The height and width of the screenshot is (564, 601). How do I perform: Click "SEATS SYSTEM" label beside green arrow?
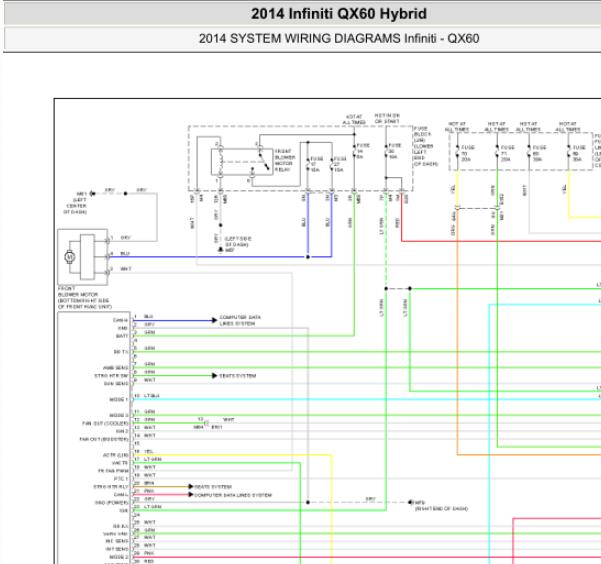pyautogui.click(x=238, y=376)
